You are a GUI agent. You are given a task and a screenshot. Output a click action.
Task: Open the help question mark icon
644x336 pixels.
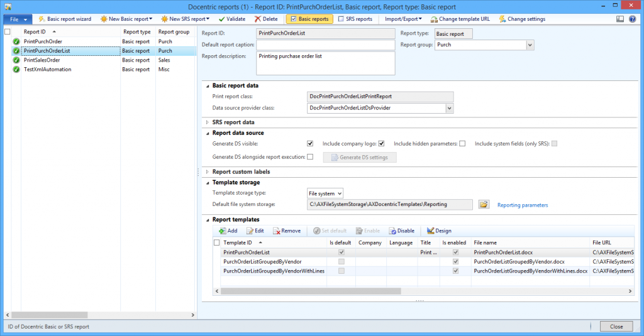click(633, 19)
